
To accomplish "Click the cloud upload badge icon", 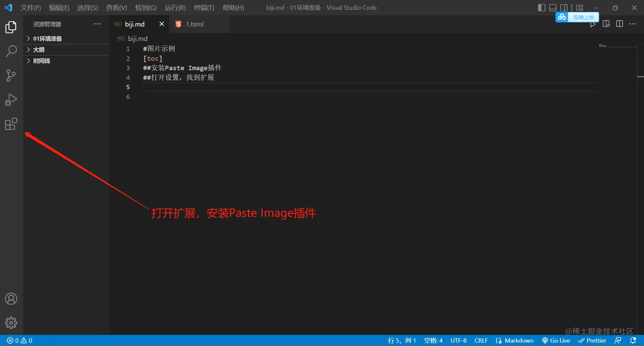I will coord(562,17).
